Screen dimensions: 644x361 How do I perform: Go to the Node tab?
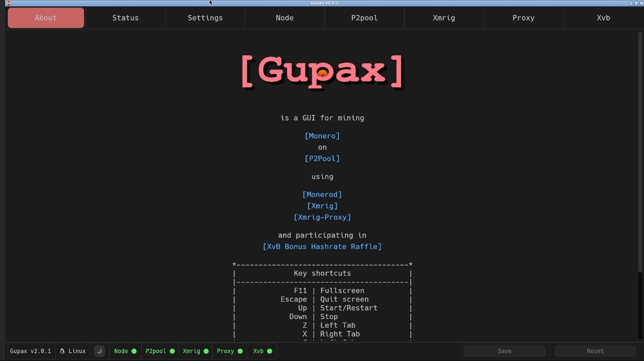[285, 18]
